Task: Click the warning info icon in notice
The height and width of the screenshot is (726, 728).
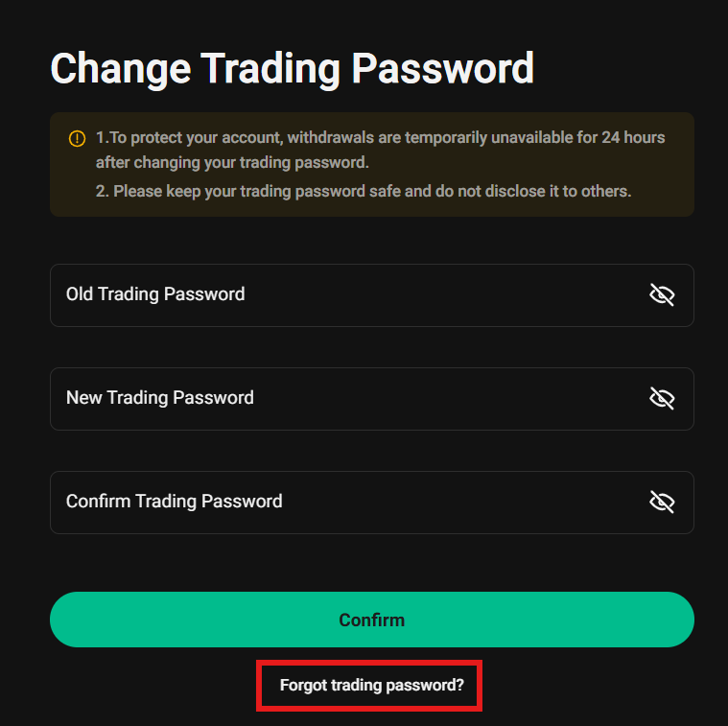Action: (78, 139)
